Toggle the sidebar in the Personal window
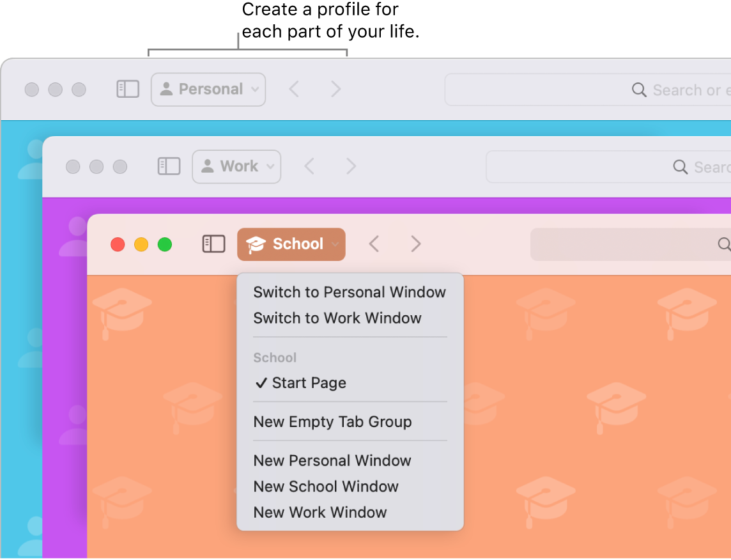The image size is (731, 560). [127, 89]
